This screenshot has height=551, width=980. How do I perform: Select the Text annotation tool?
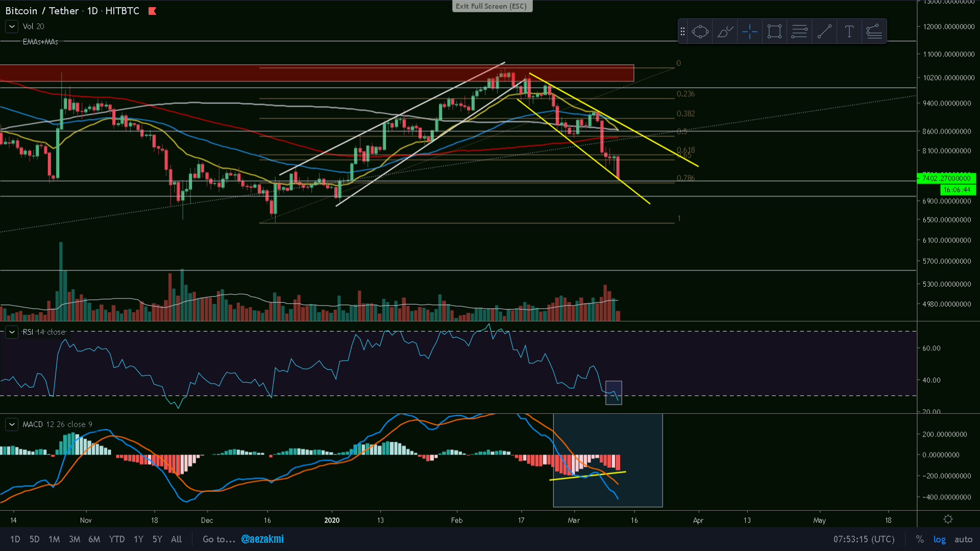click(849, 32)
